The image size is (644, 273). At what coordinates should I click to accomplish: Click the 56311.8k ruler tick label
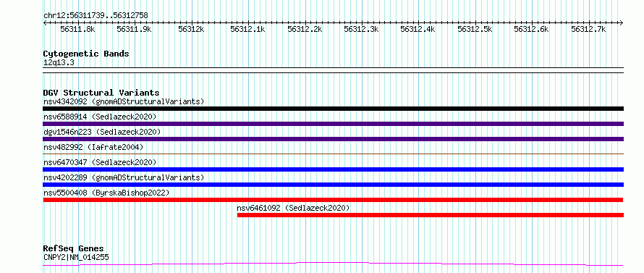coord(77,30)
